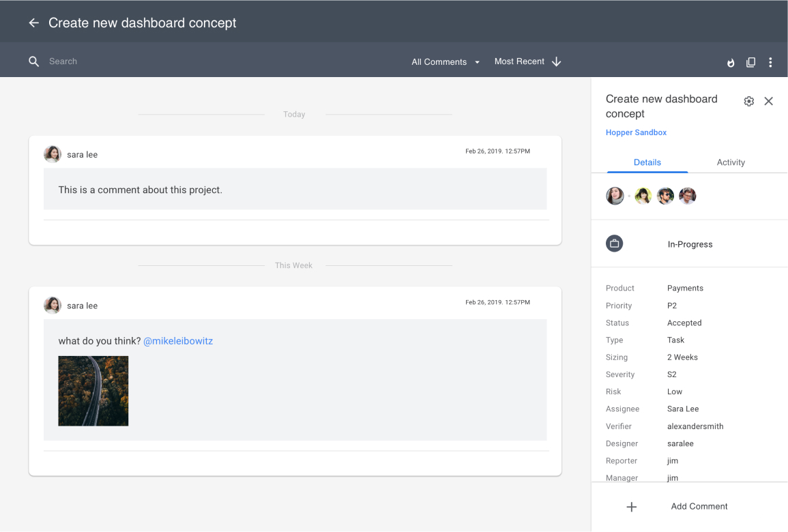Switch to the Activity tab
This screenshot has width=788, height=532.
tap(731, 162)
